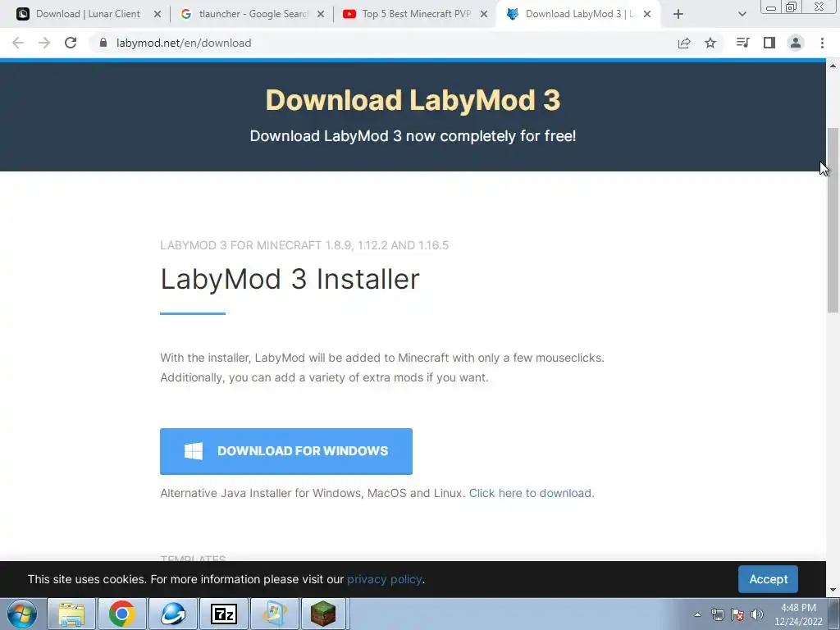View site info via the lock icon

pos(103,43)
